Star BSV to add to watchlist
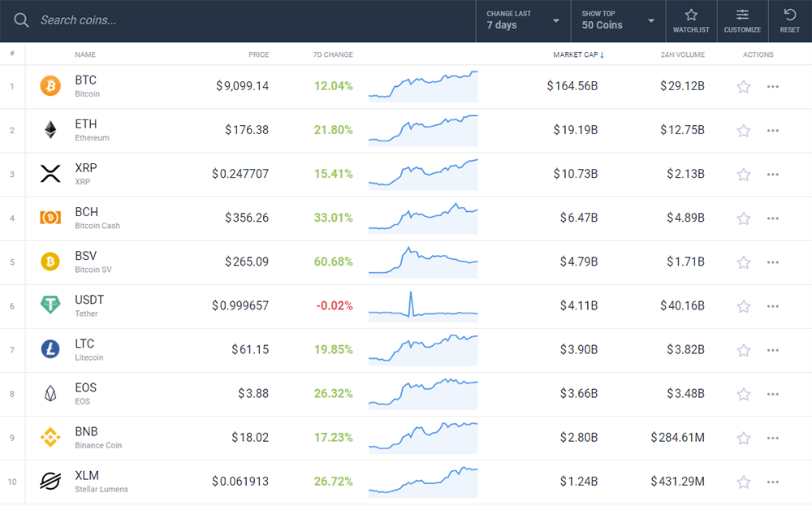Image resolution: width=812 pixels, height=506 pixels. pyautogui.click(x=744, y=262)
